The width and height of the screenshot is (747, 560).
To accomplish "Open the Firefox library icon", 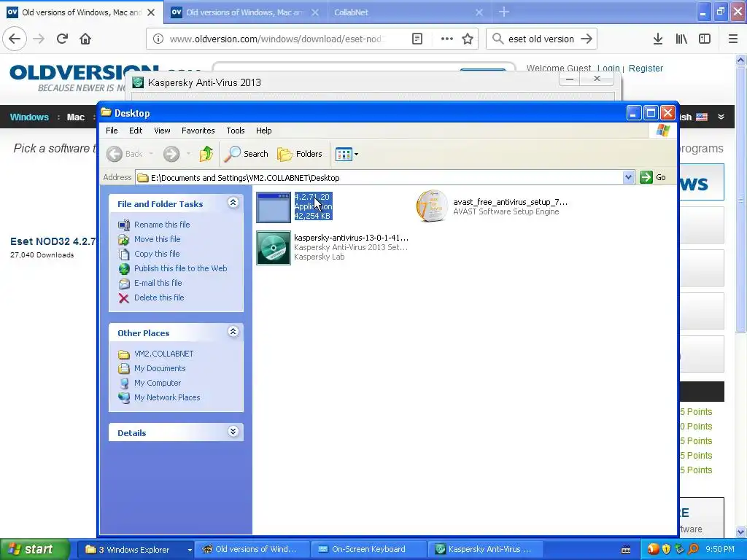I will pyautogui.click(x=681, y=39).
